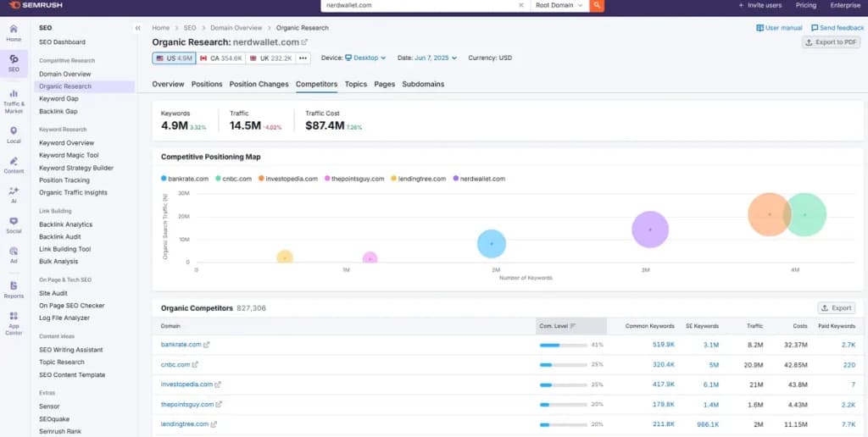Image resolution: width=868 pixels, height=437 pixels.
Task: Open Keyword Gap in sidebar
Action: (x=58, y=98)
